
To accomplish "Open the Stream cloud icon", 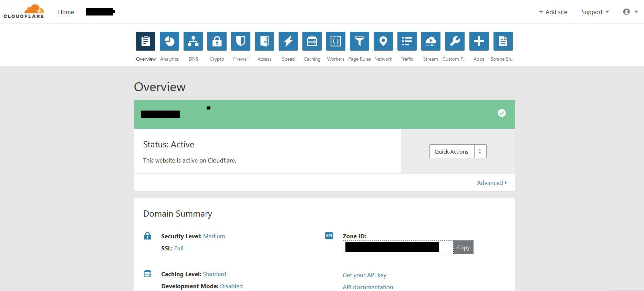I will pos(431,41).
